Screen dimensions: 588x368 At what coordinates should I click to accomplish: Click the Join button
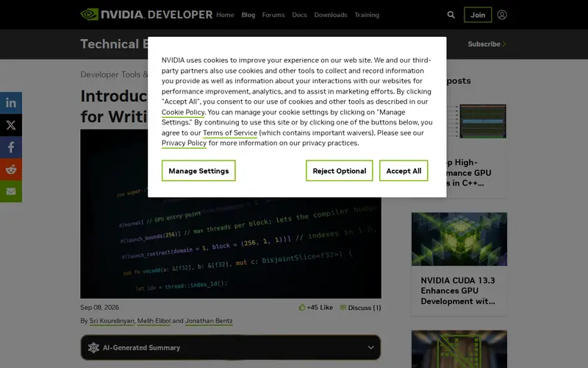(477, 15)
